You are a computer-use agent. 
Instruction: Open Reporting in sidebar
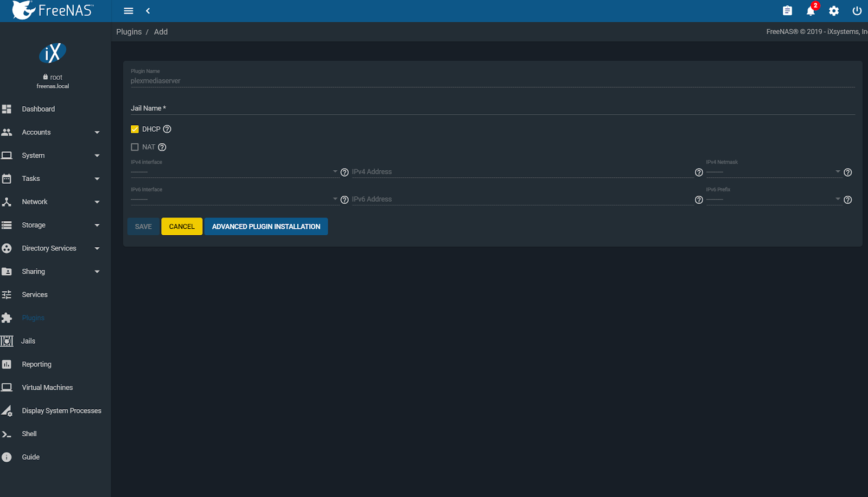pos(37,364)
